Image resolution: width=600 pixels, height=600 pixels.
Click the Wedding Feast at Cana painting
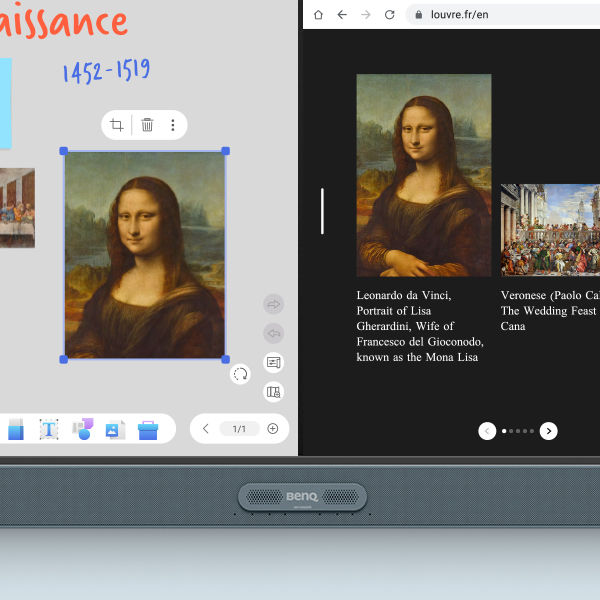[550, 230]
